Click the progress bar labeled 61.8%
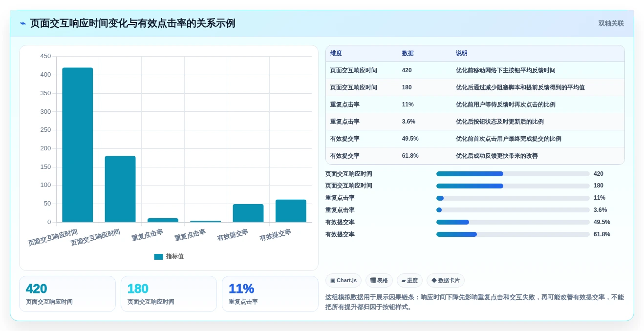The image size is (644, 331). pos(513,234)
